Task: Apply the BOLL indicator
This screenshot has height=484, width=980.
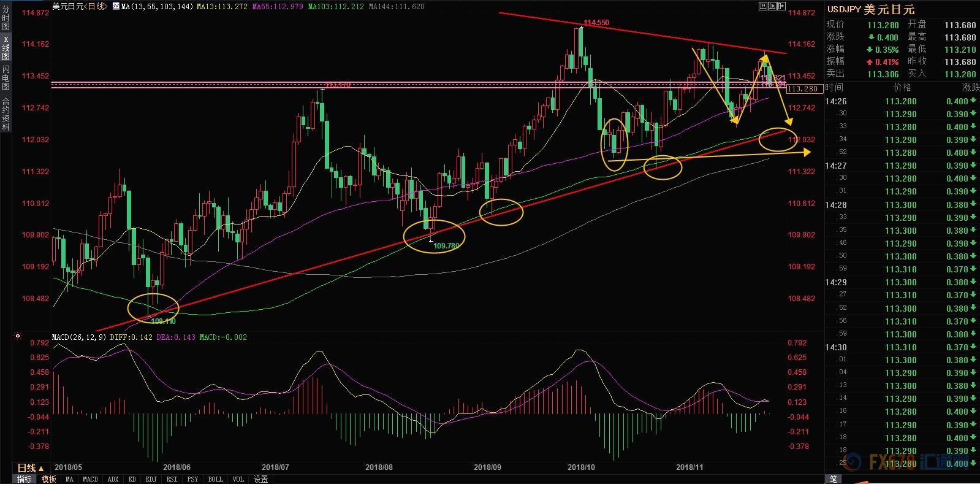Action: coord(215,479)
